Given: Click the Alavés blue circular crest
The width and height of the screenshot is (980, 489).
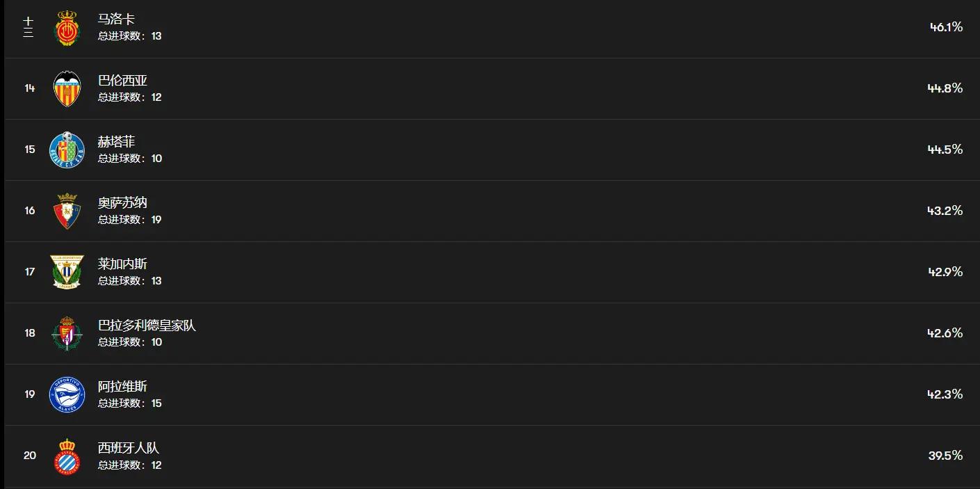Looking at the screenshot, I should pyautogui.click(x=67, y=394).
